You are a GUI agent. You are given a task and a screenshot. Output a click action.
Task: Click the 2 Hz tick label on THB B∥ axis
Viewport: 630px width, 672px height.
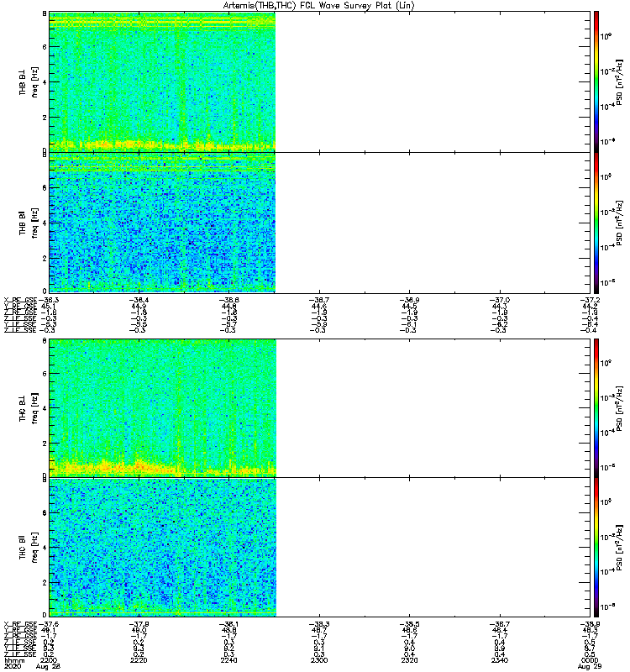pos(45,258)
